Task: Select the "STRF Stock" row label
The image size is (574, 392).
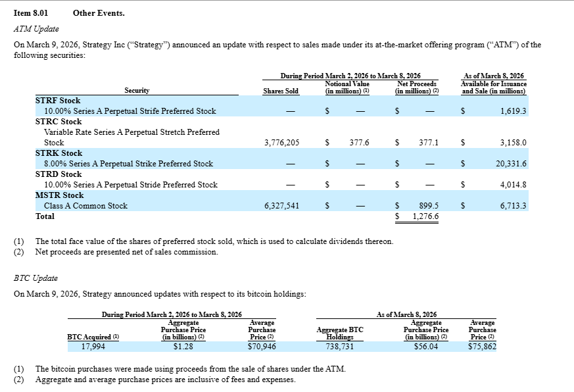Action: click(x=58, y=101)
